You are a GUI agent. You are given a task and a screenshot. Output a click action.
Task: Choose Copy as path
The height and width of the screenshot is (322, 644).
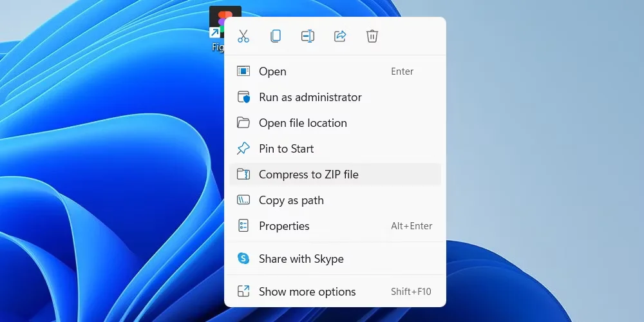point(291,200)
